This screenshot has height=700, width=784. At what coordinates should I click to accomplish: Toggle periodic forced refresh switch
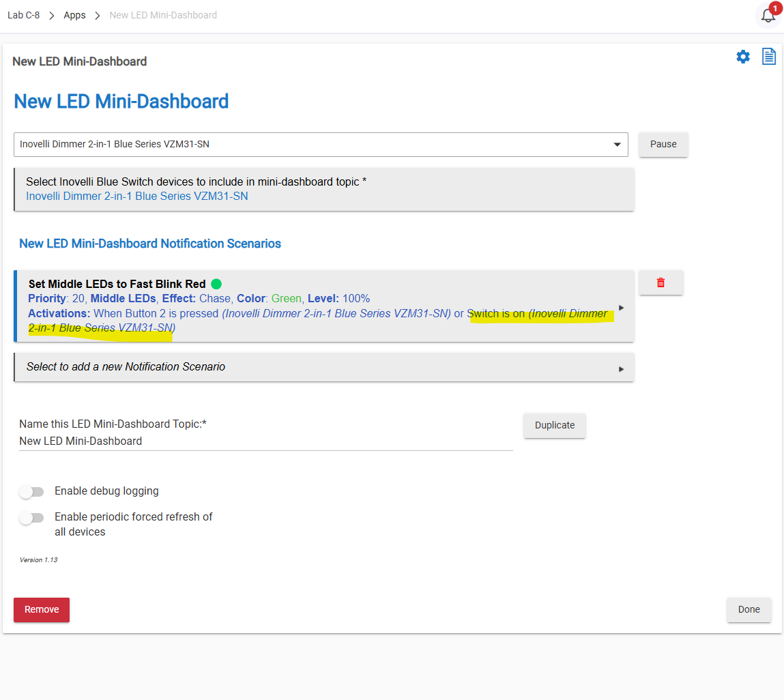click(31, 518)
